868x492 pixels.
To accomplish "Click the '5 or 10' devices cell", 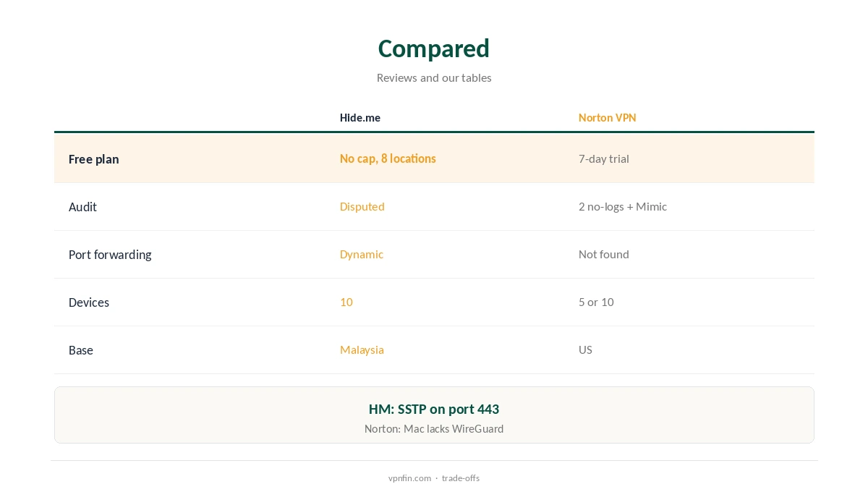I will (x=596, y=302).
